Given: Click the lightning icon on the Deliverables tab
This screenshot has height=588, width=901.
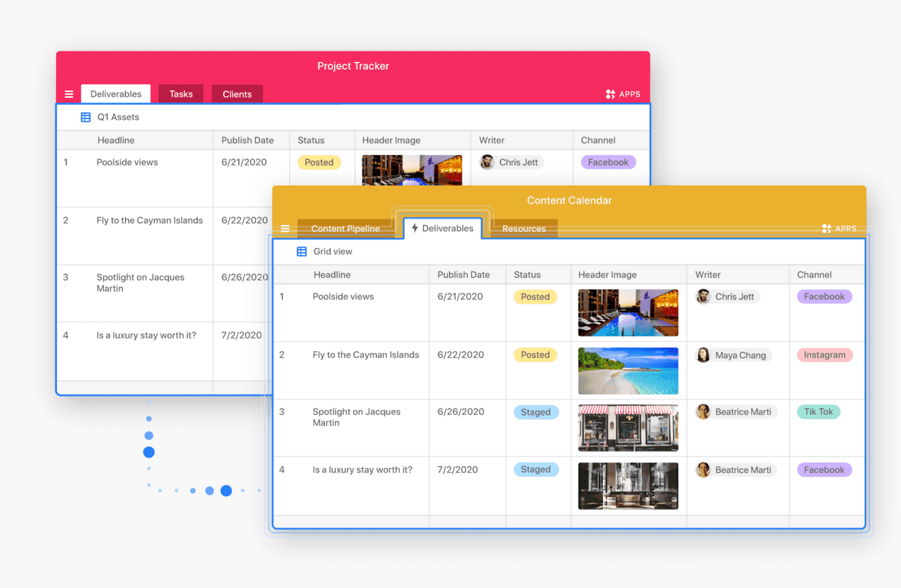Looking at the screenshot, I should (x=414, y=228).
